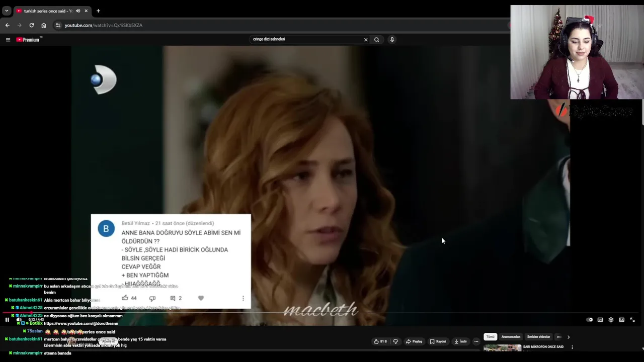Start voice search with microphone icon

(392, 40)
